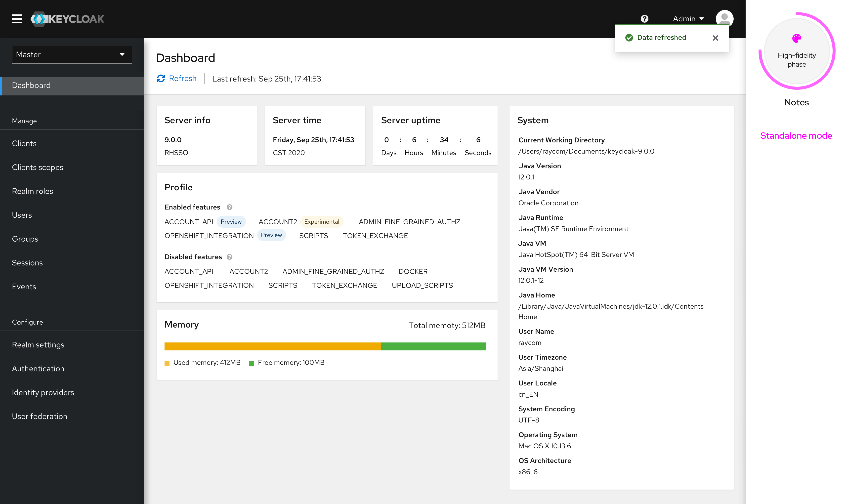Click the yellow Used memory legend swatch
The height and width of the screenshot is (504, 848).
[167, 363]
